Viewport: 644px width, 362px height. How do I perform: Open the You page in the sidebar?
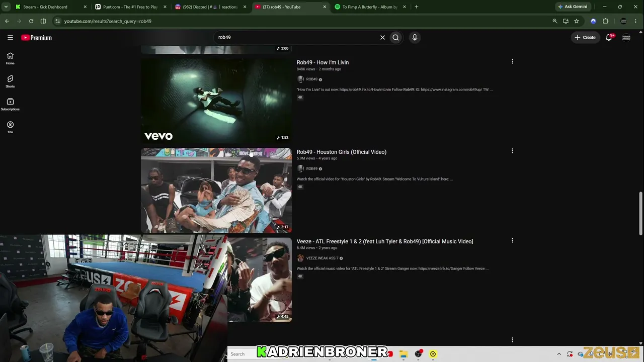point(10,127)
